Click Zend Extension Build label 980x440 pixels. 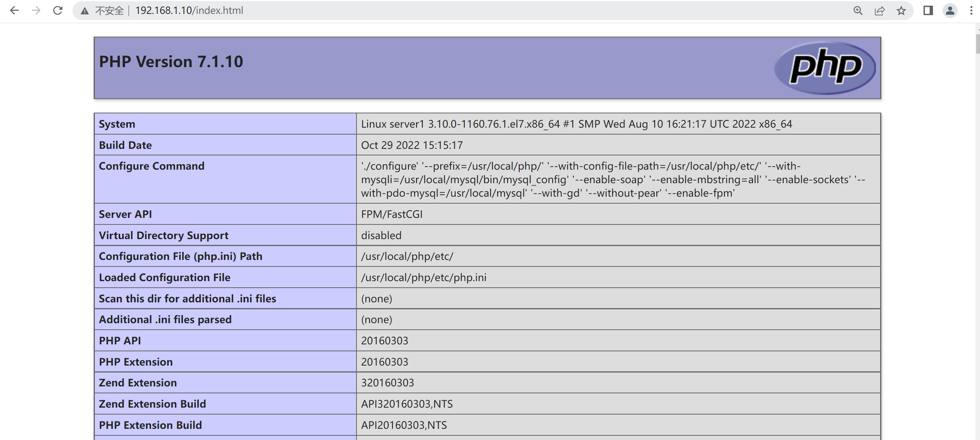(x=153, y=404)
